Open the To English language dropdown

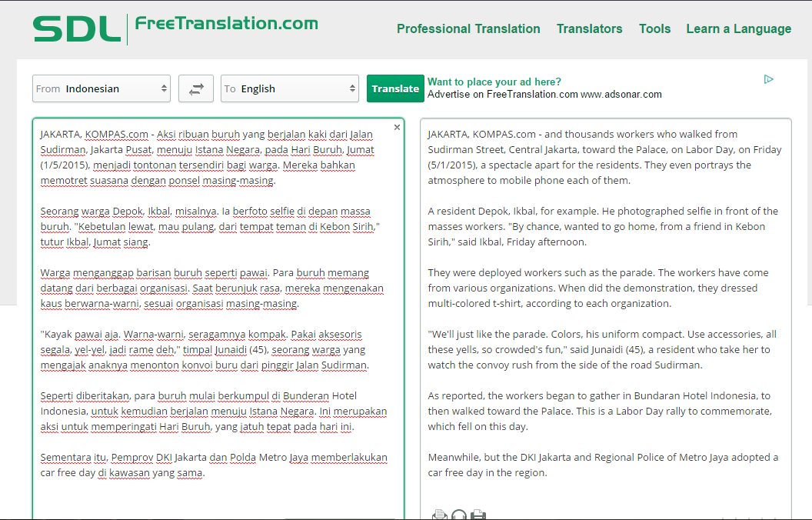[290, 88]
